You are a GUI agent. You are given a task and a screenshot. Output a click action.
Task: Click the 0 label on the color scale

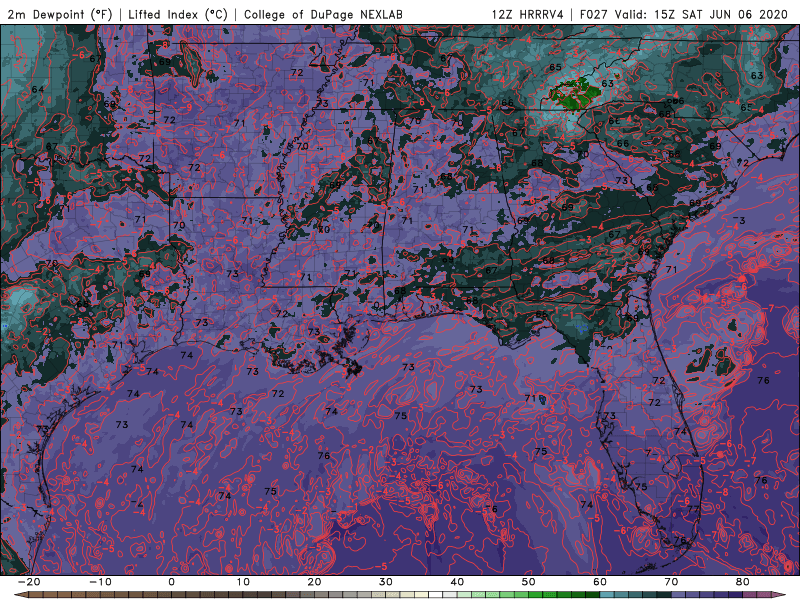pos(171,582)
